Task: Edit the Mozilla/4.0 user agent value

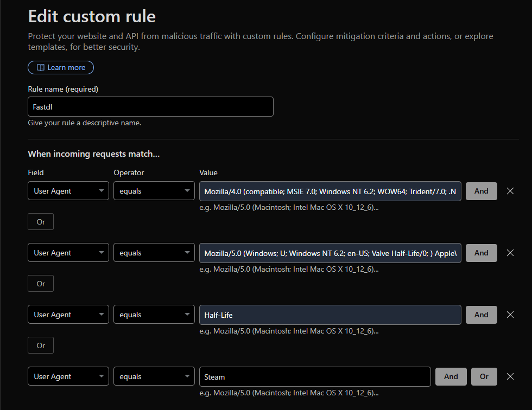Action: tap(330, 191)
